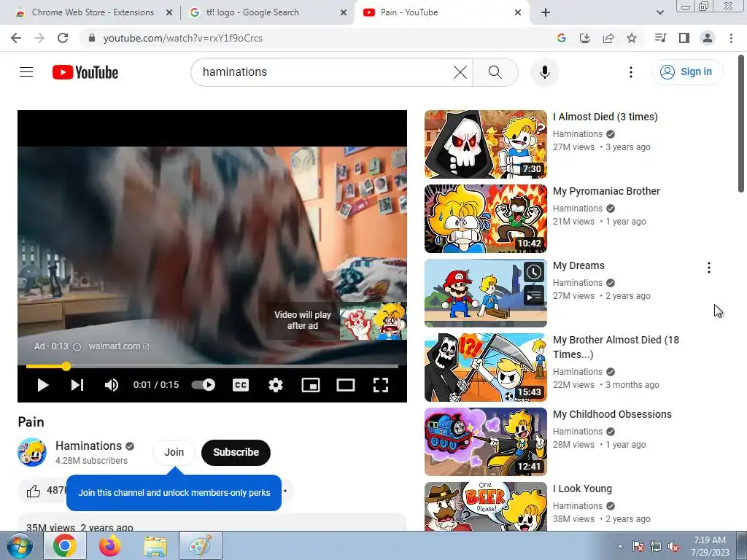Toggle autoplay switch in player

[204, 385]
